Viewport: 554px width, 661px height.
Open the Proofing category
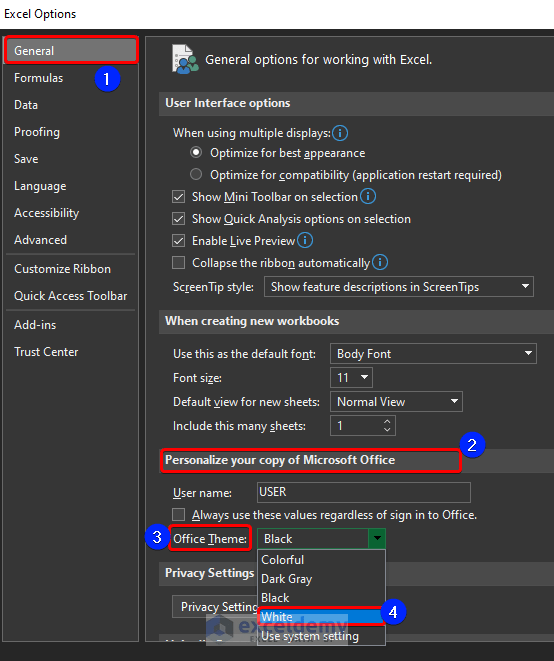coord(71,132)
